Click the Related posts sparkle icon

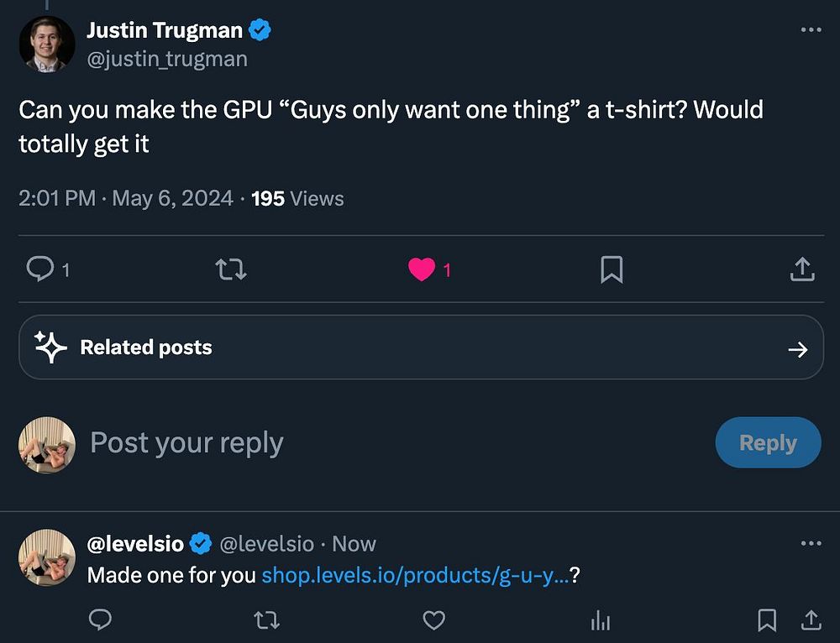(50, 348)
